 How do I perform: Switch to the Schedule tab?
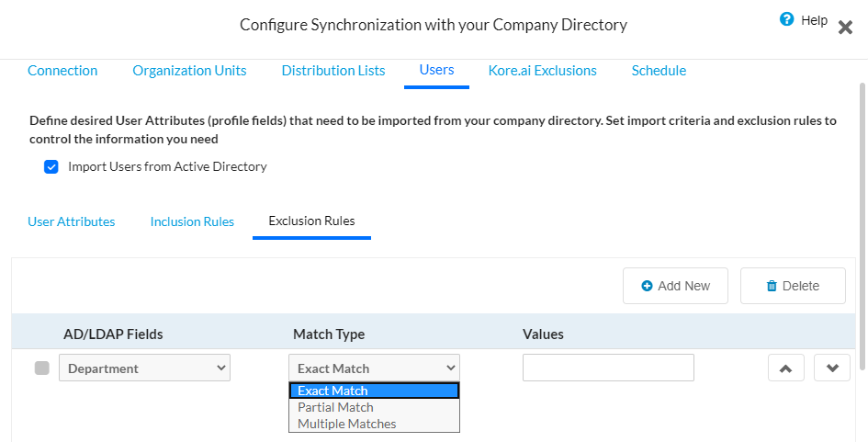(659, 71)
